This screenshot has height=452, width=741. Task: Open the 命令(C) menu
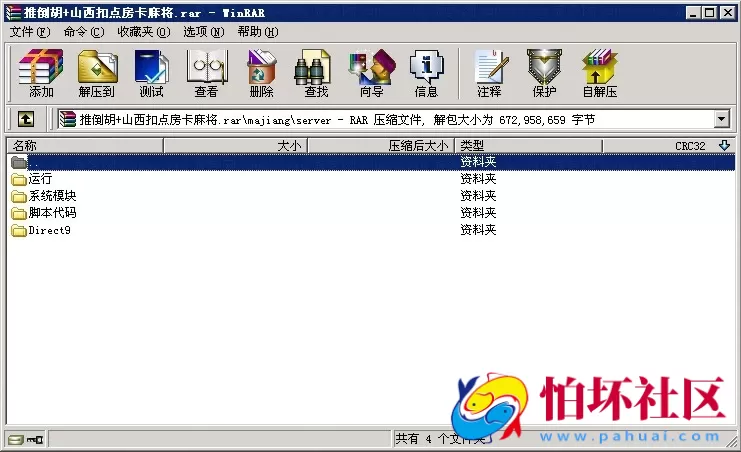[84, 32]
